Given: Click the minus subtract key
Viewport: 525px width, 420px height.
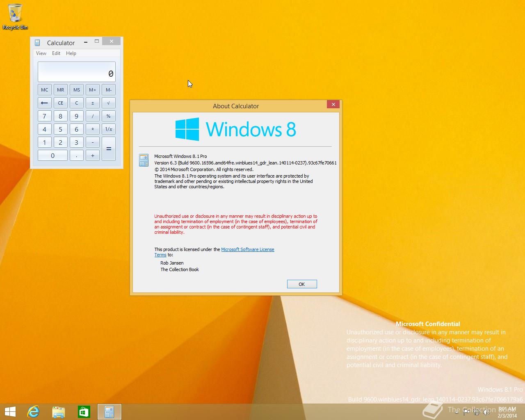Looking at the screenshot, I should click(x=93, y=142).
